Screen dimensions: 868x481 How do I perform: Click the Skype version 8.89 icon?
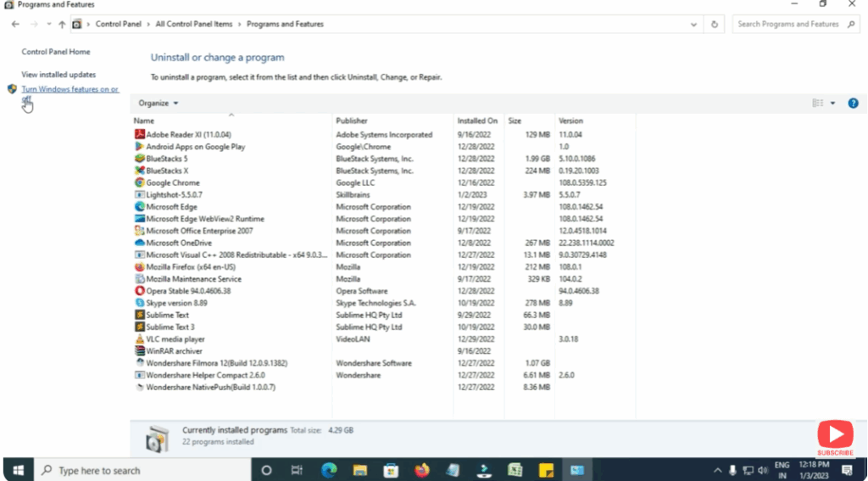click(140, 303)
